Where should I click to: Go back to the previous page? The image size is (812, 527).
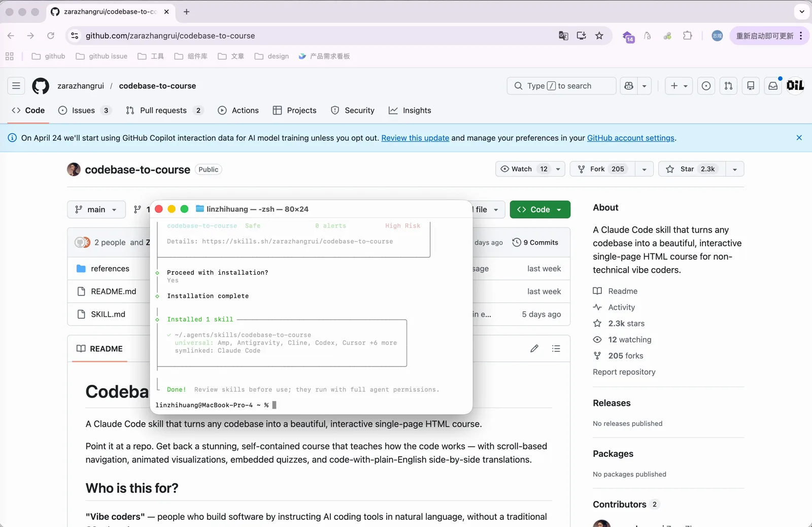click(11, 36)
